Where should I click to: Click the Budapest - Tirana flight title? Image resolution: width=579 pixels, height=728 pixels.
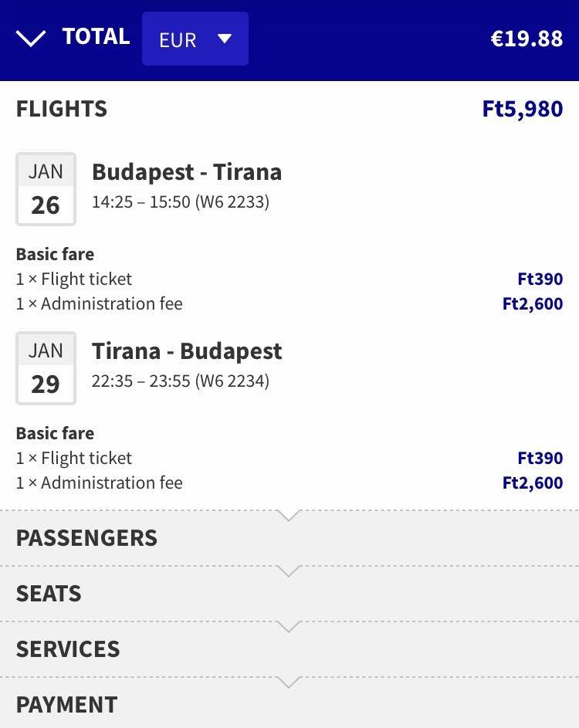pos(187,171)
